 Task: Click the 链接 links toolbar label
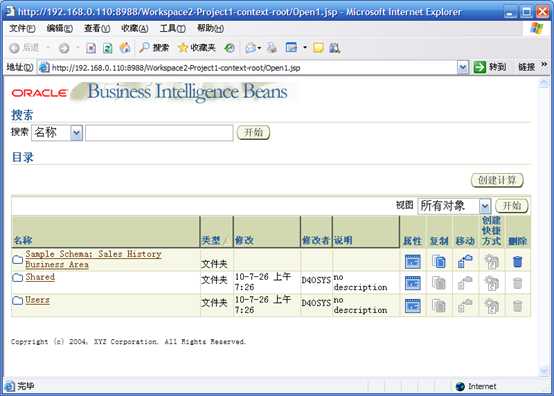[526, 67]
